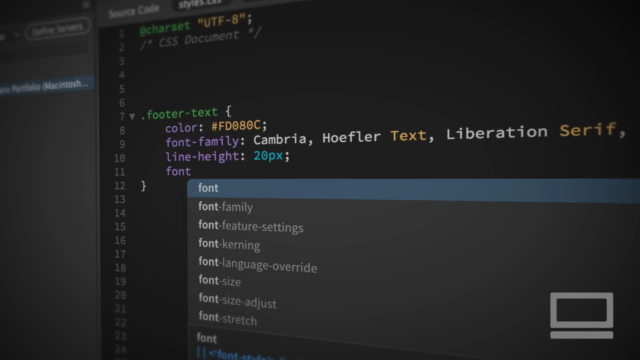Click the line-height property name

[202, 156]
